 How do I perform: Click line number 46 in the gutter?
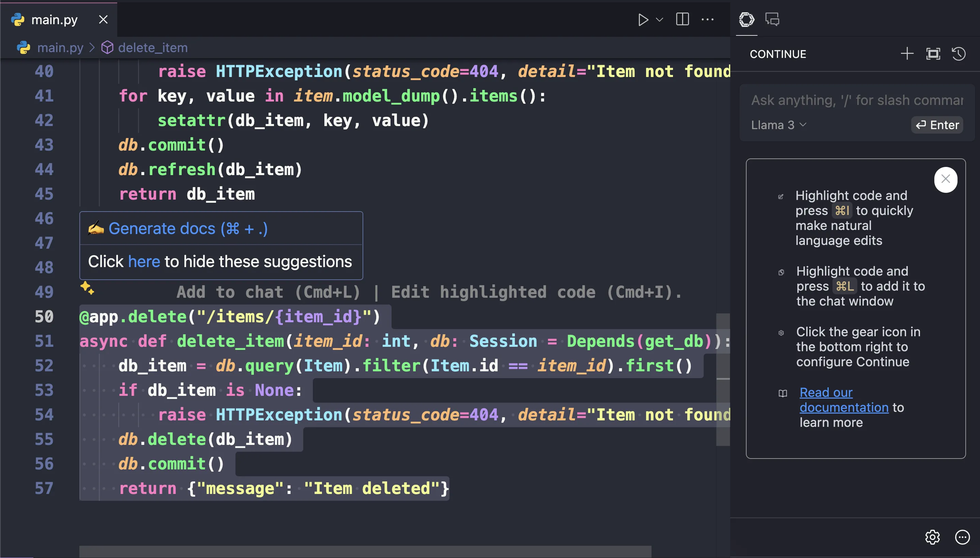44,218
